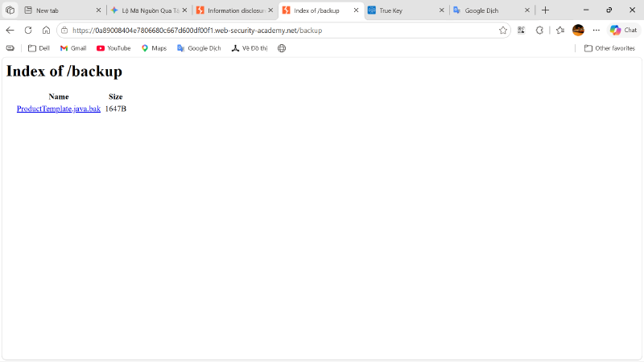Open the Dell bookmarks folder
644x362 pixels.
[x=39, y=48]
